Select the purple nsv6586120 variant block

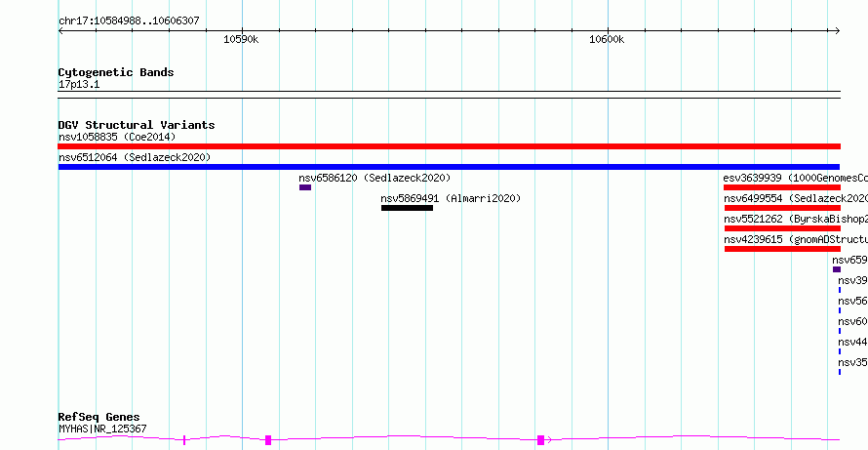pos(305,187)
